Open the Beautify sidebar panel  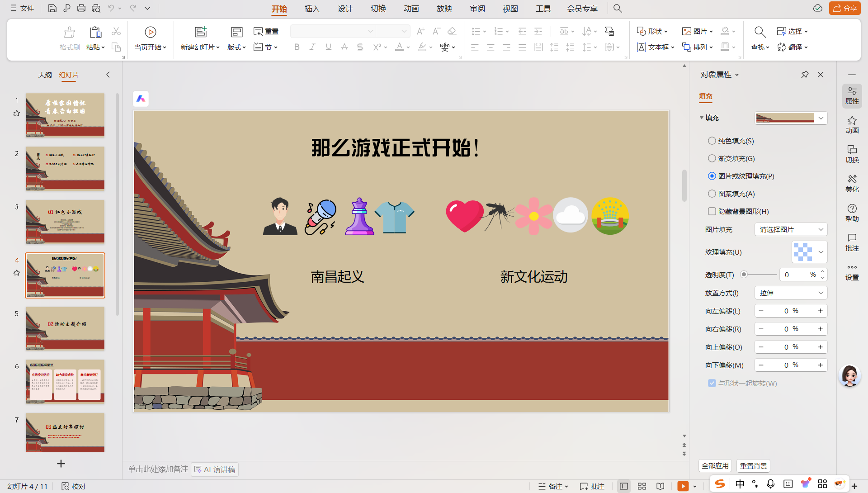pyautogui.click(x=852, y=183)
